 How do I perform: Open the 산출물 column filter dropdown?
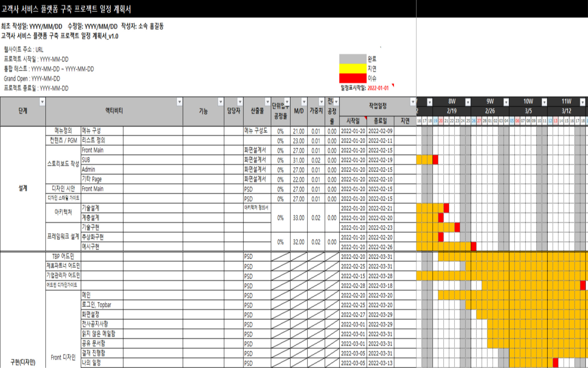(x=267, y=102)
